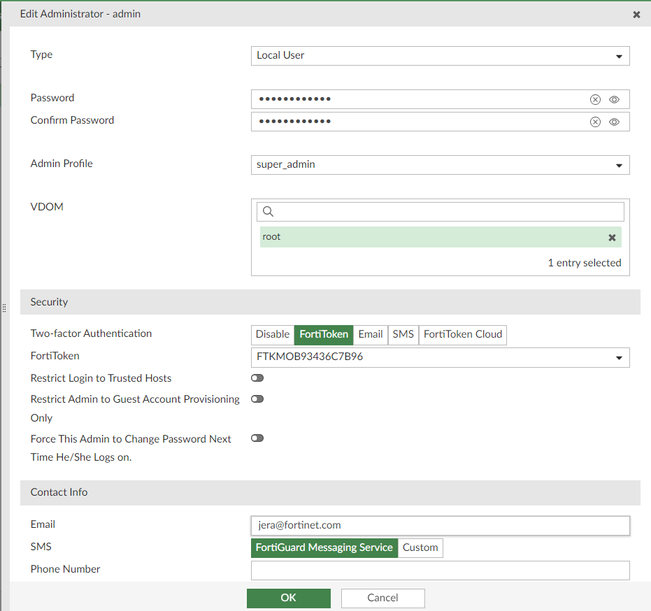Screen dimensions: 651x611
Task: Expand the Admin Profile dropdown
Action: pyautogui.click(x=440, y=165)
